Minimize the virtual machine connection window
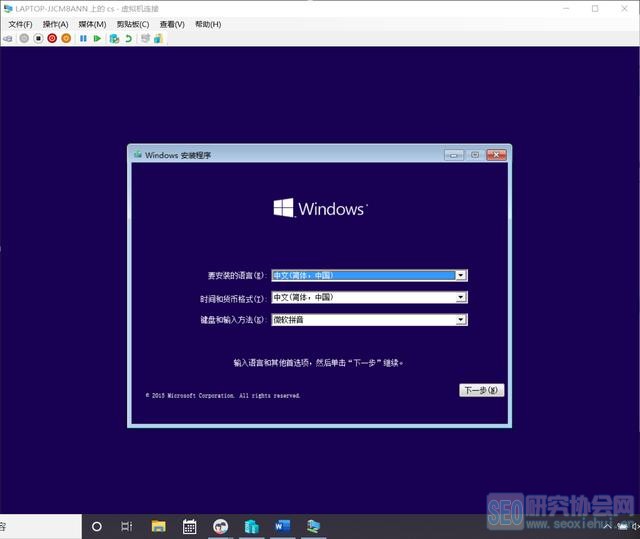 [566, 9]
